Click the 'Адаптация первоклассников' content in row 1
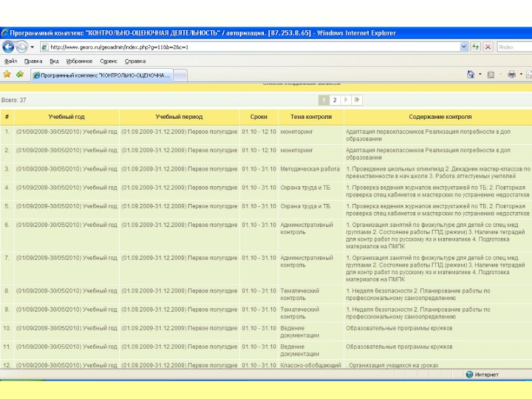 pyautogui.click(x=428, y=135)
